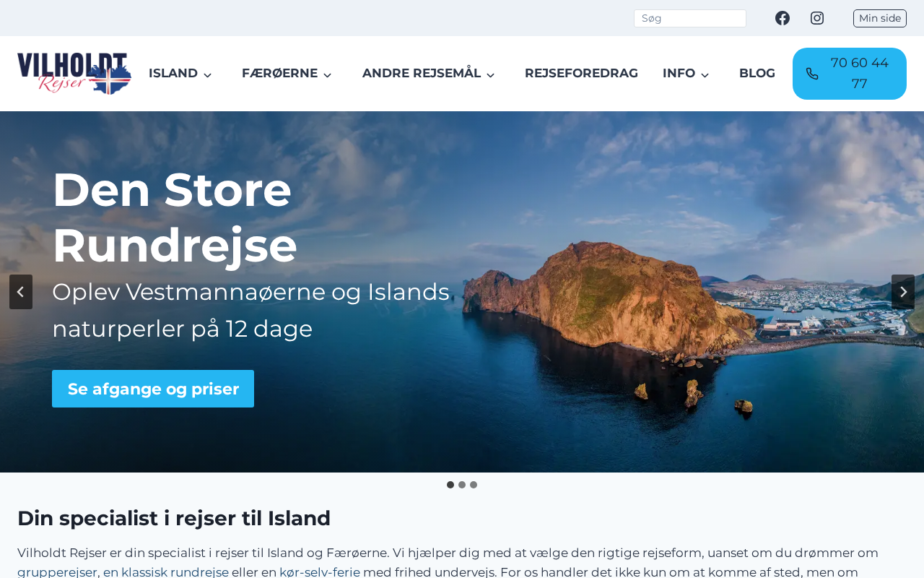This screenshot has height=578, width=924.
Task: Select the first carousel dot
Action: click(x=450, y=485)
